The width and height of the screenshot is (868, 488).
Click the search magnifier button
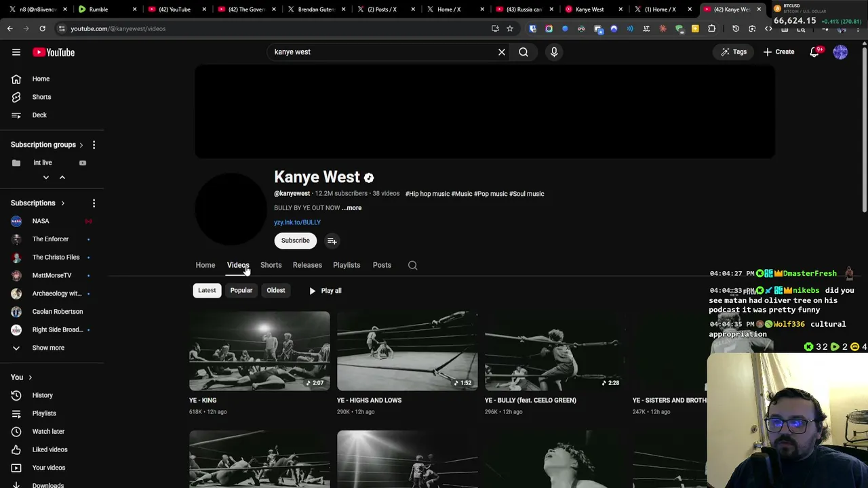[x=524, y=52]
